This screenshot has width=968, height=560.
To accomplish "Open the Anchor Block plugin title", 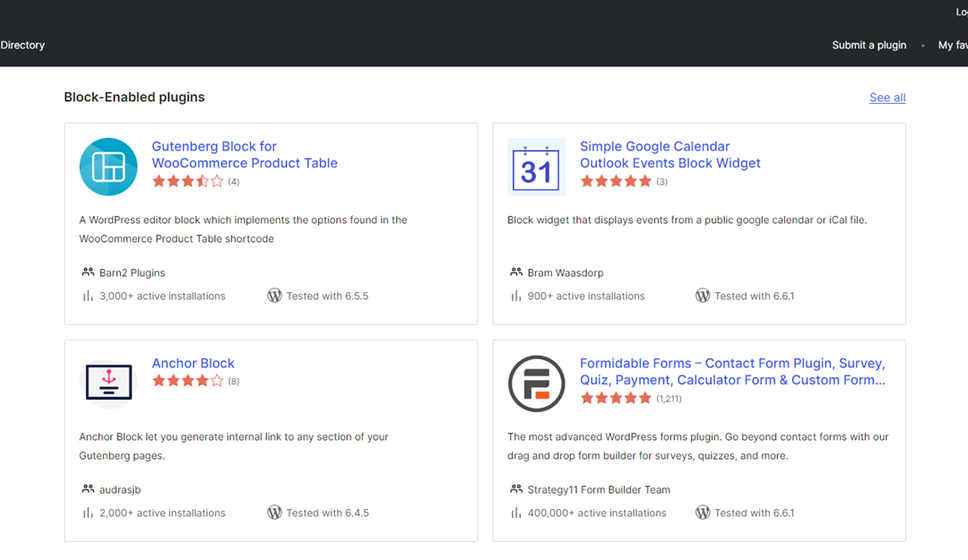I will 193,363.
